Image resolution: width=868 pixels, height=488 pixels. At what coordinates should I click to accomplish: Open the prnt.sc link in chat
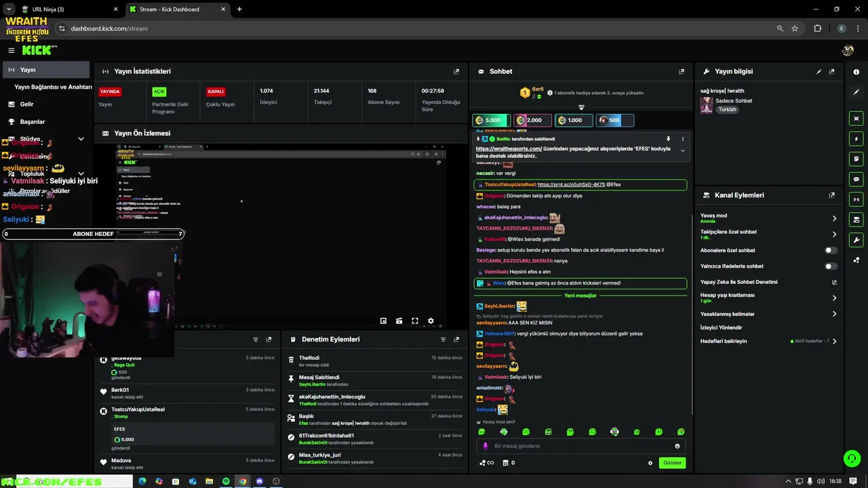tap(571, 184)
